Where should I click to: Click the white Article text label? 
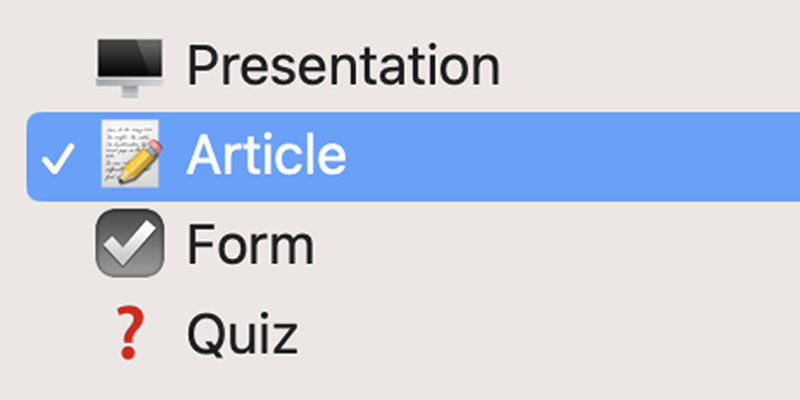coord(266,156)
